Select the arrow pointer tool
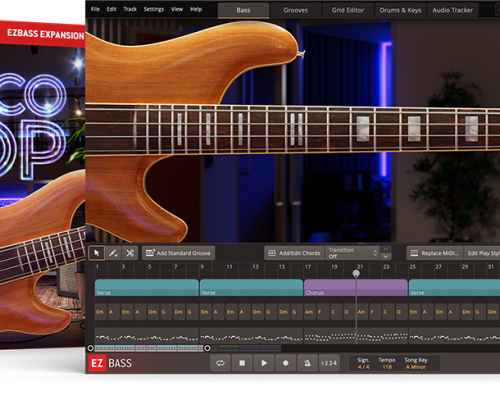500x400 pixels. [97, 253]
